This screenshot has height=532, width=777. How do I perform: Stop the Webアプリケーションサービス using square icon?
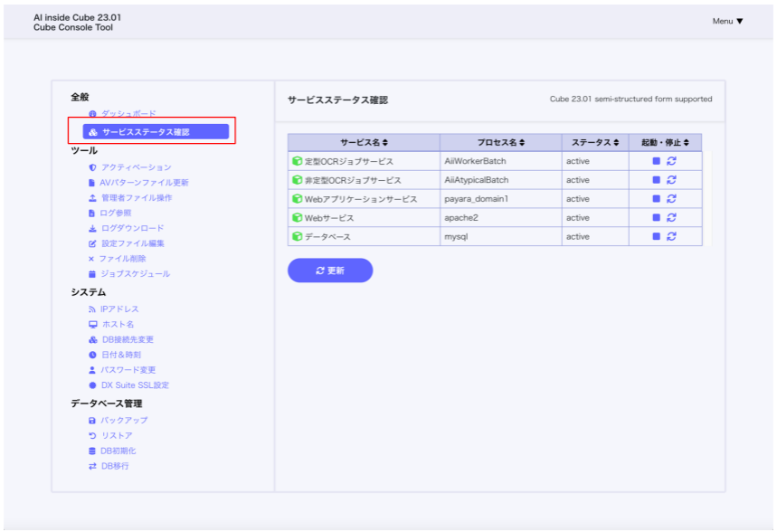[x=657, y=199]
